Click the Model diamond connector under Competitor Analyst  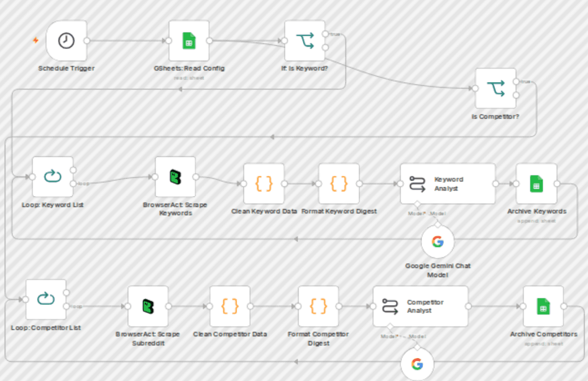point(389,326)
